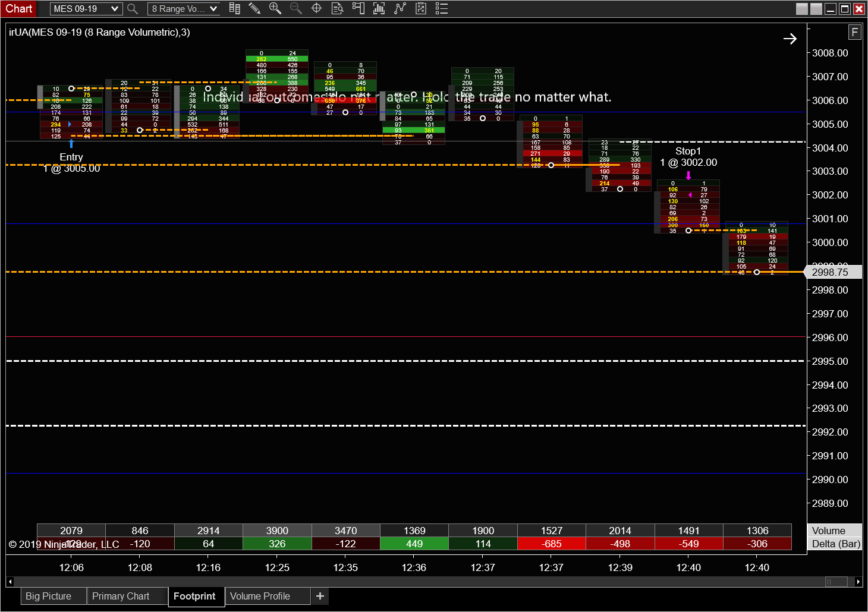Image resolution: width=868 pixels, height=612 pixels.
Task: Open the Strategy Performance icon
Action: click(420, 8)
